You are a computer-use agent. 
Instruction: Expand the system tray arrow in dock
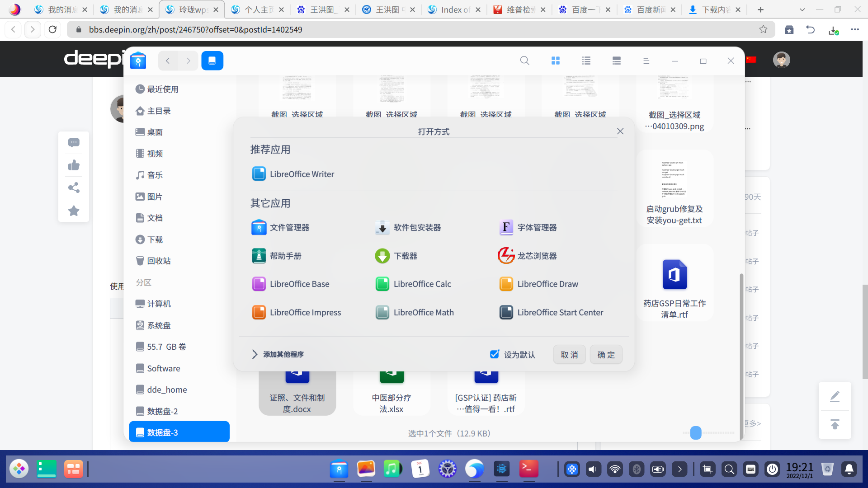(679, 469)
